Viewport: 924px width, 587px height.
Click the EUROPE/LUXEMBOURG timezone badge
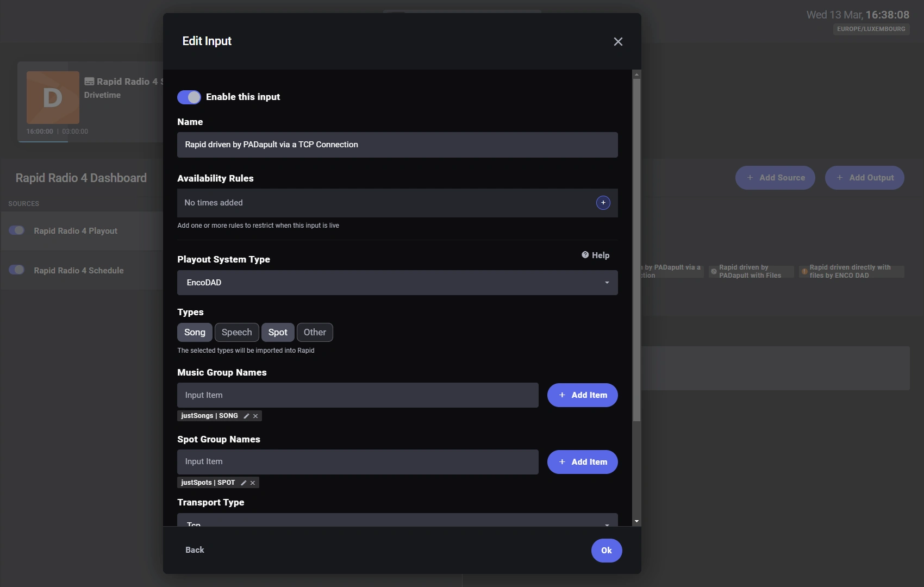[871, 29]
